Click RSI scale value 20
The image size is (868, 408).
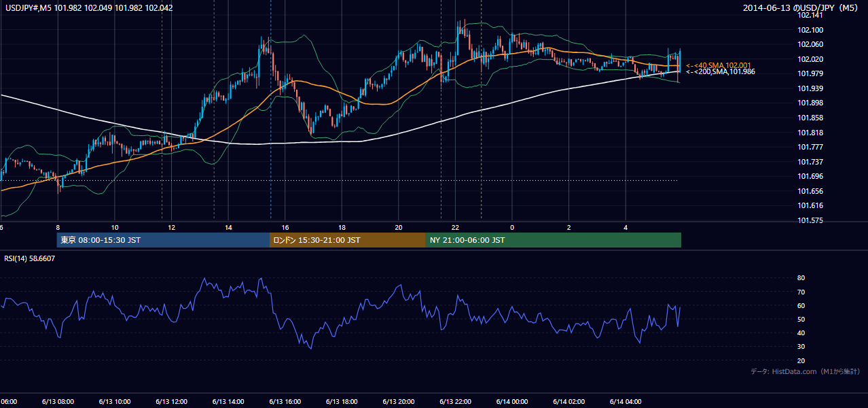click(x=801, y=360)
